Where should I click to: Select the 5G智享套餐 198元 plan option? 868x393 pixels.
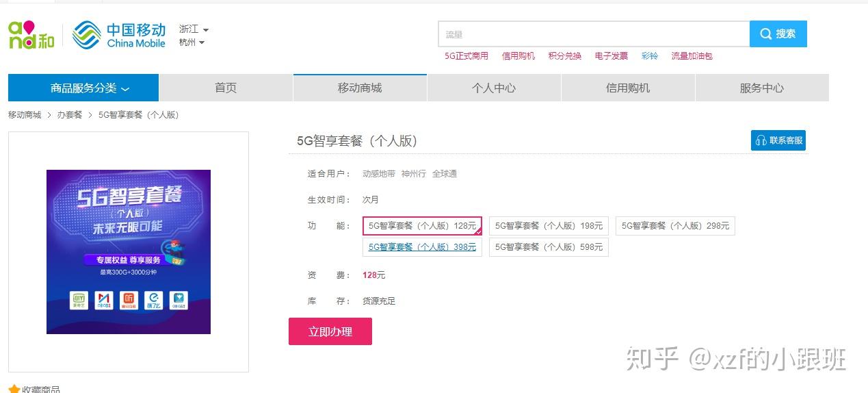pyautogui.click(x=549, y=226)
